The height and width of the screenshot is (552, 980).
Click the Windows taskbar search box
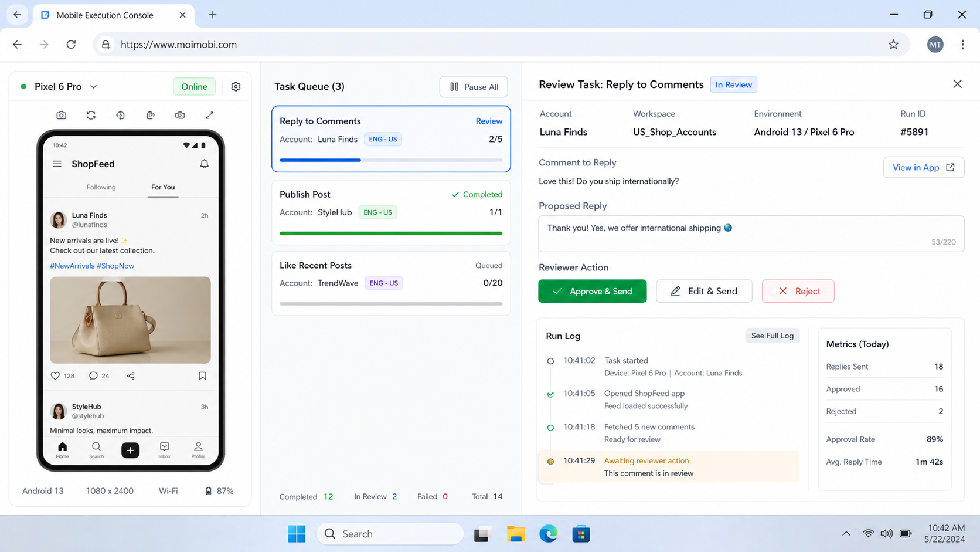pyautogui.click(x=390, y=534)
